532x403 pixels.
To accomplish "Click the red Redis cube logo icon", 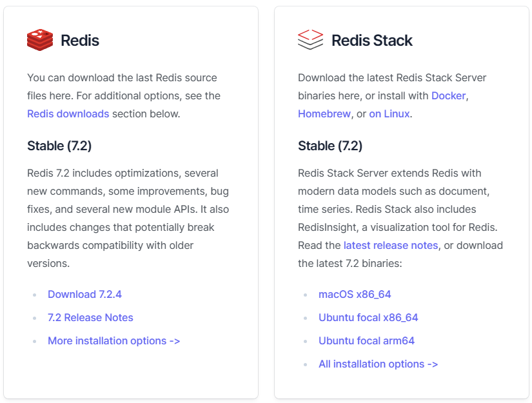I will (40, 40).
